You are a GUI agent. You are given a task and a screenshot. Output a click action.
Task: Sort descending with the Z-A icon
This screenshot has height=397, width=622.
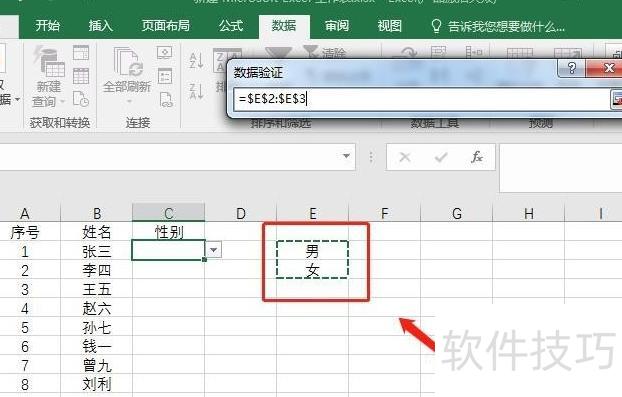[197, 91]
